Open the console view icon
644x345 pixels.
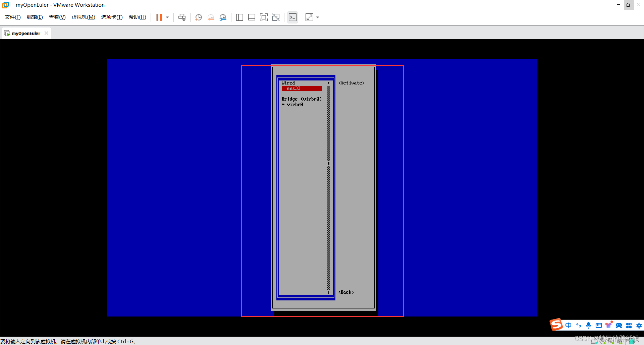click(292, 17)
